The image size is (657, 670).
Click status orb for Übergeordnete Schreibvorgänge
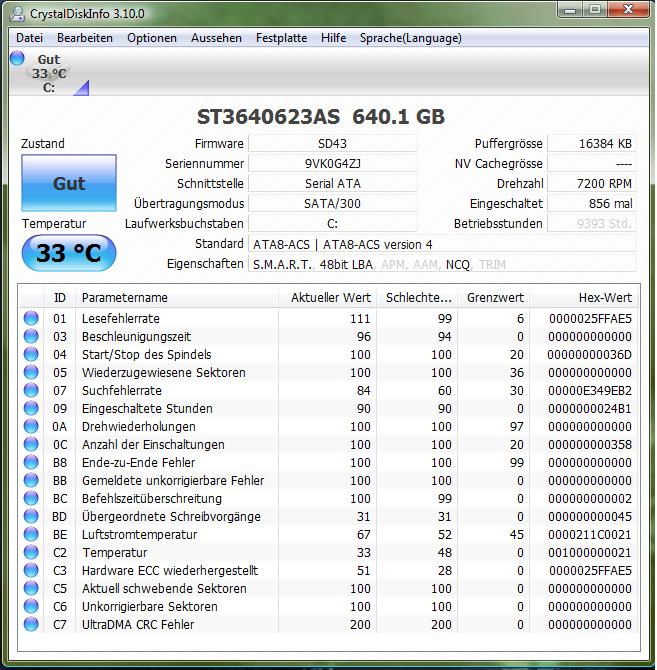pyautogui.click(x=31, y=516)
